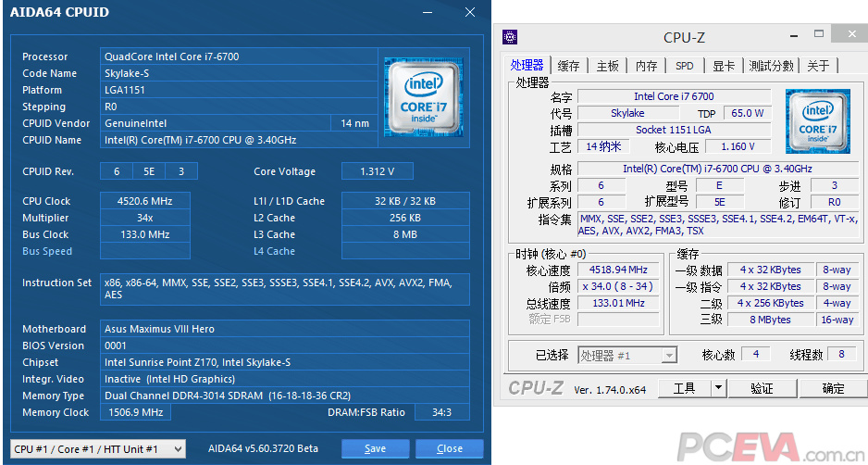
Task: Close the CPU-Z window
Action: 852,33
